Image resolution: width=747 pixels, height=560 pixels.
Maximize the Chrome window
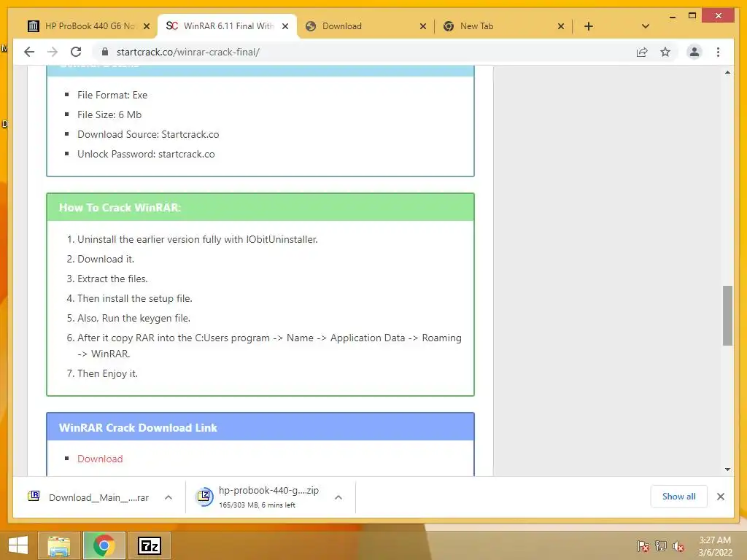click(x=692, y=16)
